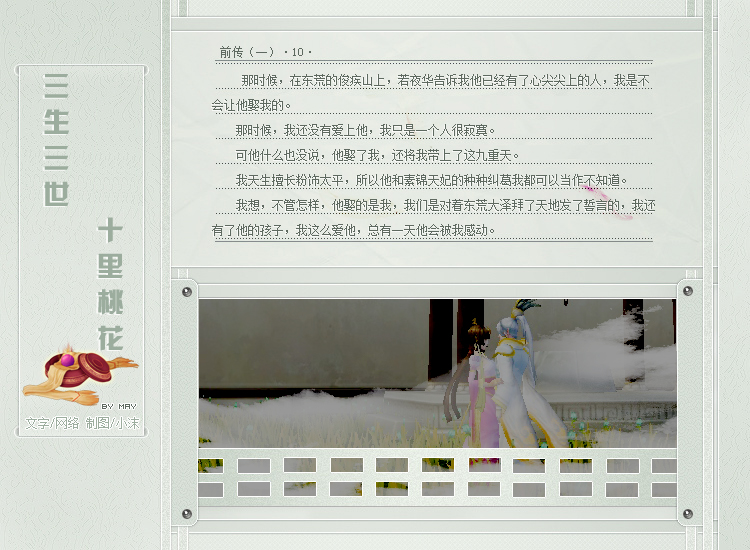750x550 pixels.
Task: Click the final line starting 有了他的孩子
Action: 354,230
